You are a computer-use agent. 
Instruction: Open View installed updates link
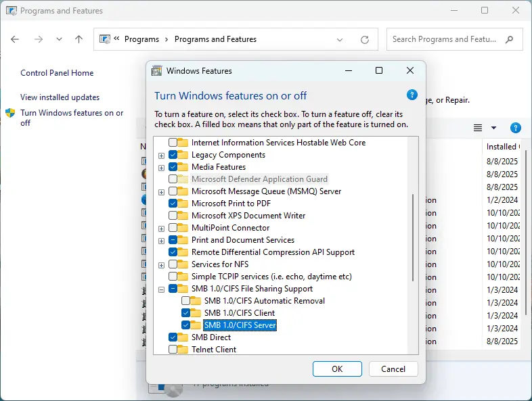pos(60,97)
